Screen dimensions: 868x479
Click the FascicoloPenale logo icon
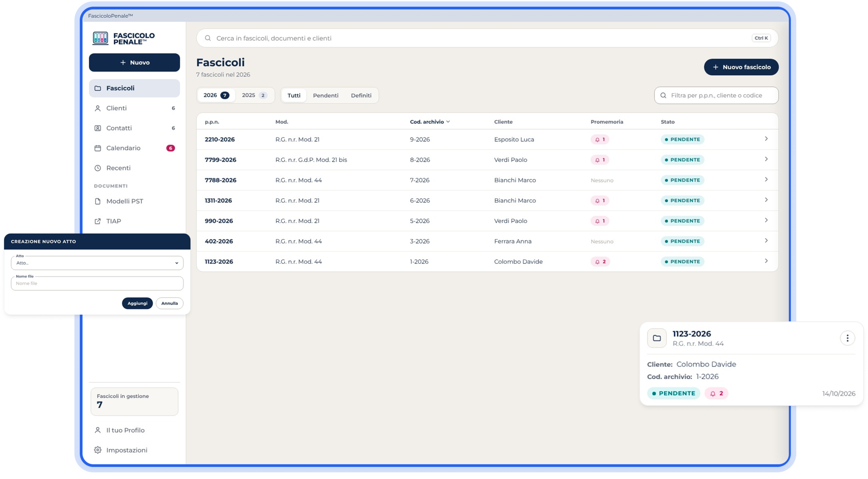100,38
